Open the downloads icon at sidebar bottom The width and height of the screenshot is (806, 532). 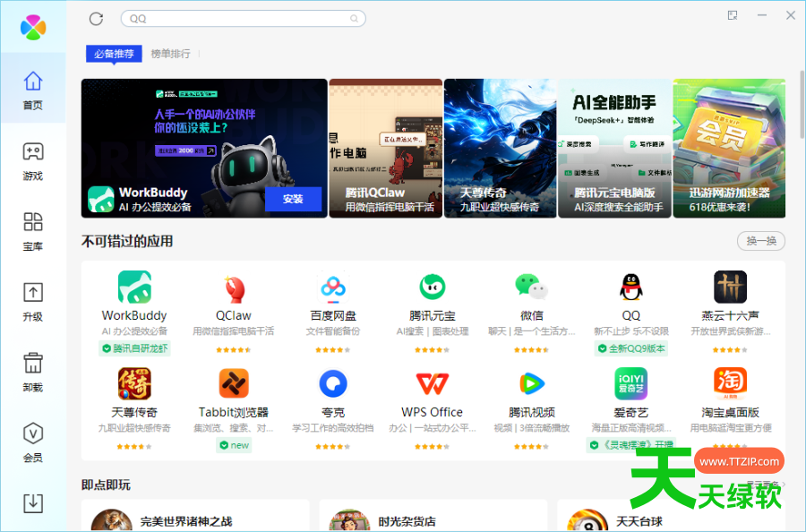33,502
